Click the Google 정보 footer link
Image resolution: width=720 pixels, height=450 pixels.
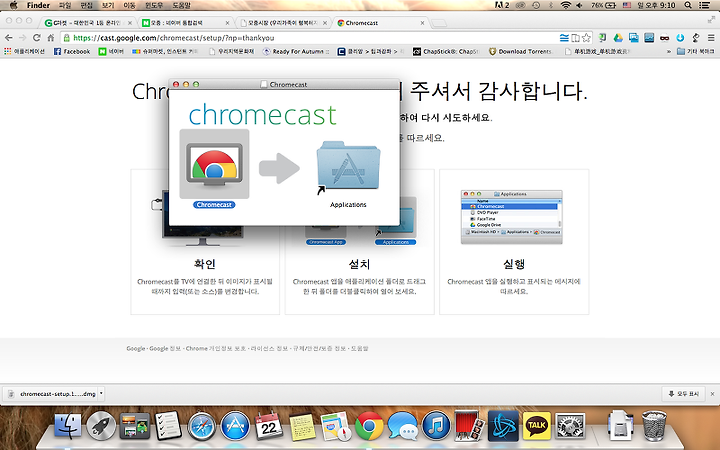(x=165, y=349)
